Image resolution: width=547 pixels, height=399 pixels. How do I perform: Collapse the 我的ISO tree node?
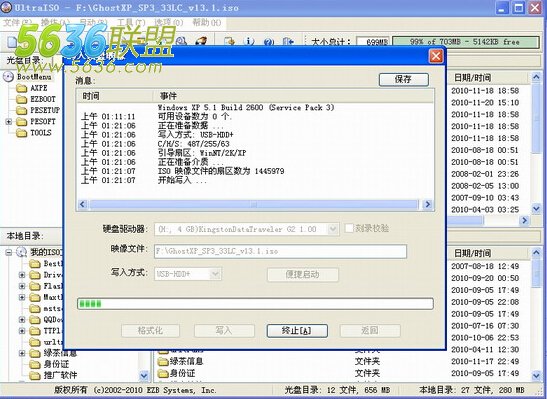pos(8,252)
